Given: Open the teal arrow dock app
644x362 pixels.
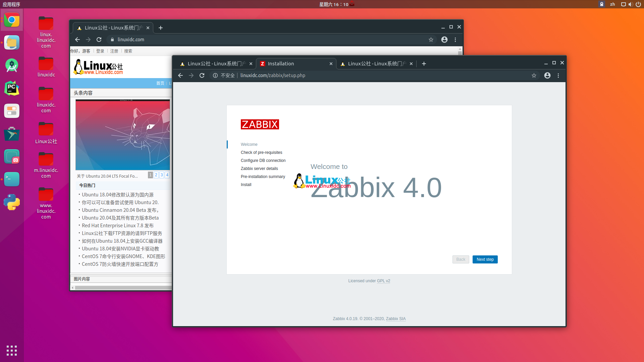Looking at the screenshot, I should 12,134.
